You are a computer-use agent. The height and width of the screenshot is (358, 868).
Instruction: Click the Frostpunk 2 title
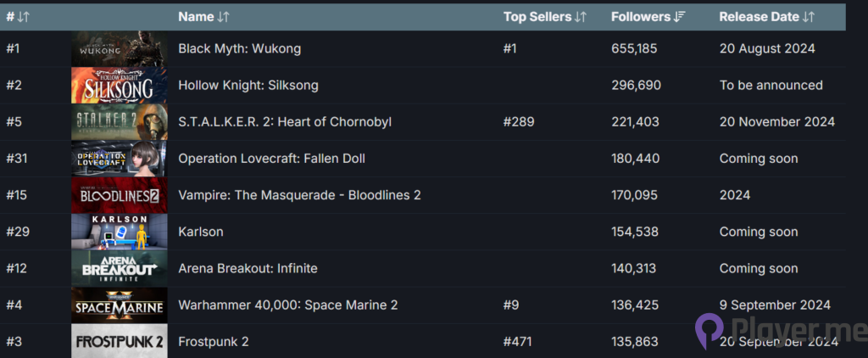tap(213, 341)
